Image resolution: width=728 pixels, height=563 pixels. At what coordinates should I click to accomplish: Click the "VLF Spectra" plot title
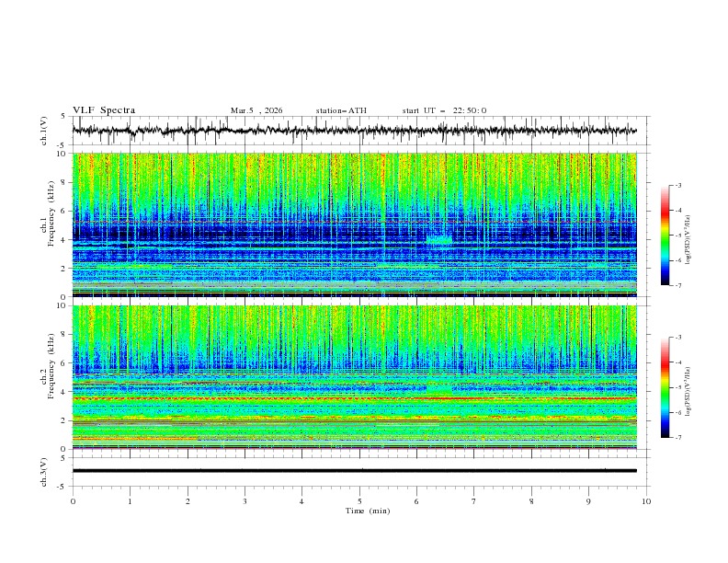[104, 110]
